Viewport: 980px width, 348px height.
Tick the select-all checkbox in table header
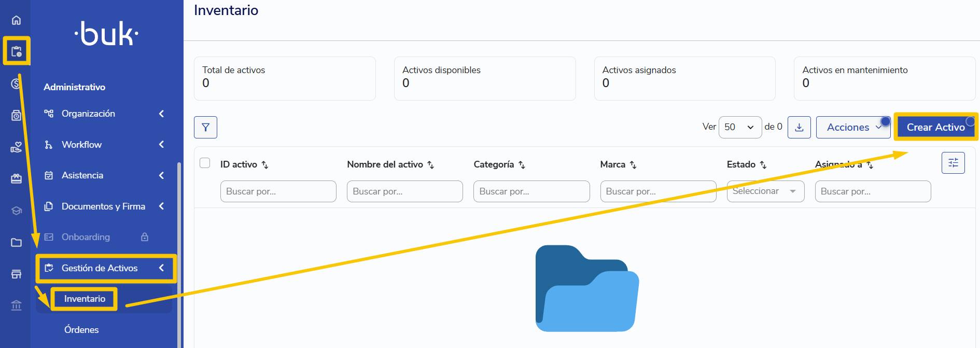(205, 163)
